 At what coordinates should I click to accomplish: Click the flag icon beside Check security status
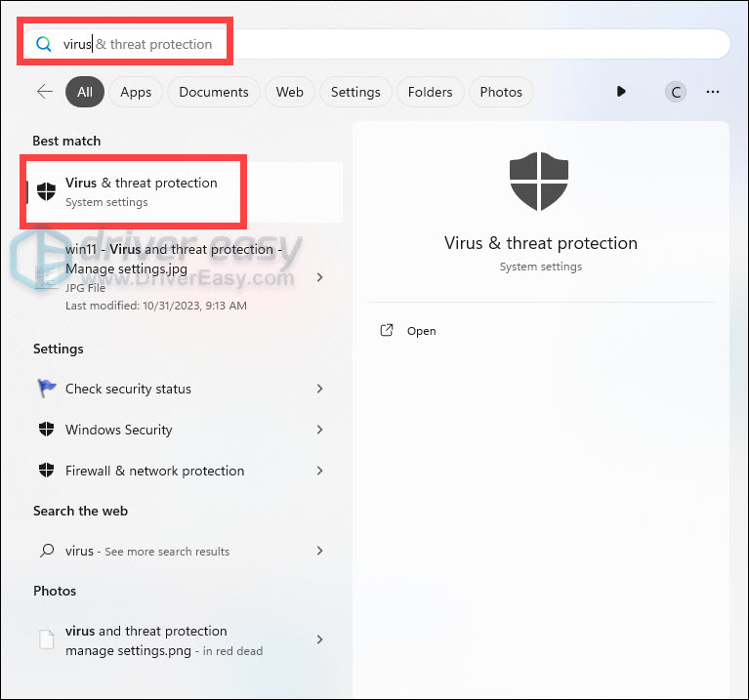click(x=46, y=389)
